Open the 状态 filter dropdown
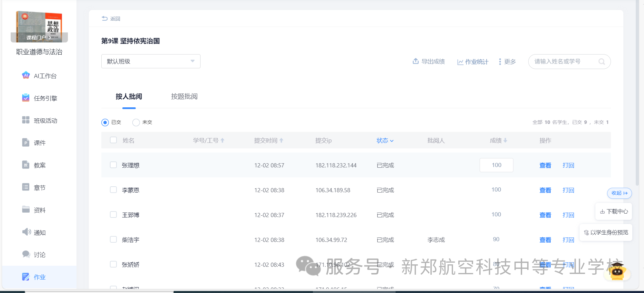 click(385, 140)
